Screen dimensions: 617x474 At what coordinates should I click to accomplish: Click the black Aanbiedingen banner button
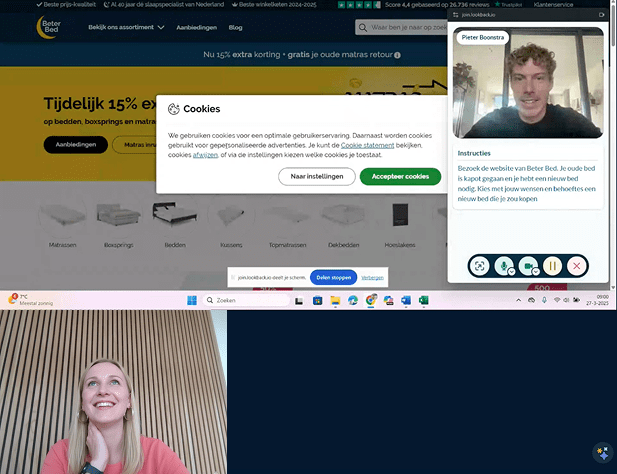pyautogui.click(x=76, y=145)
